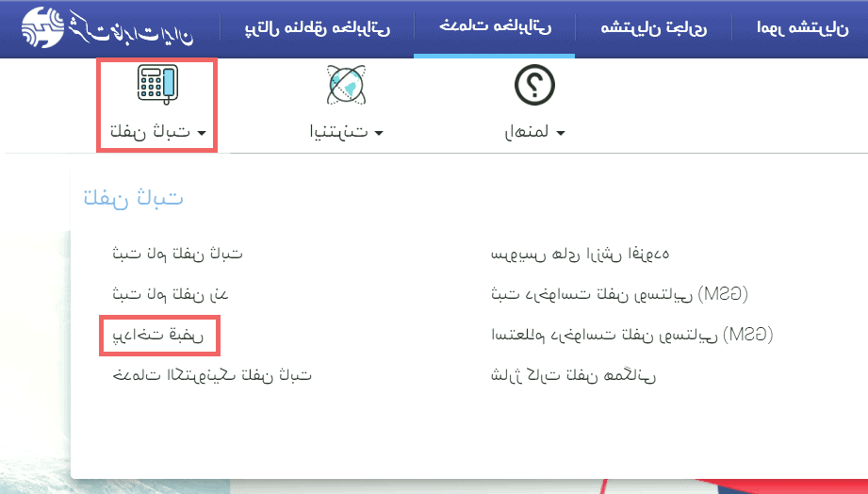The height and width of the screenshot is (494, 868).
Task: Open the lower right-column link ending in parentheses
Action: (x=631, y=335)
